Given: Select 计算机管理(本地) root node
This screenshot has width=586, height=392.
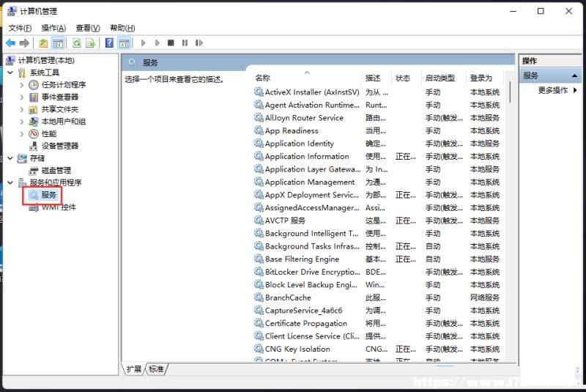Looking at the screenshot, I should [x=46, y=61].
